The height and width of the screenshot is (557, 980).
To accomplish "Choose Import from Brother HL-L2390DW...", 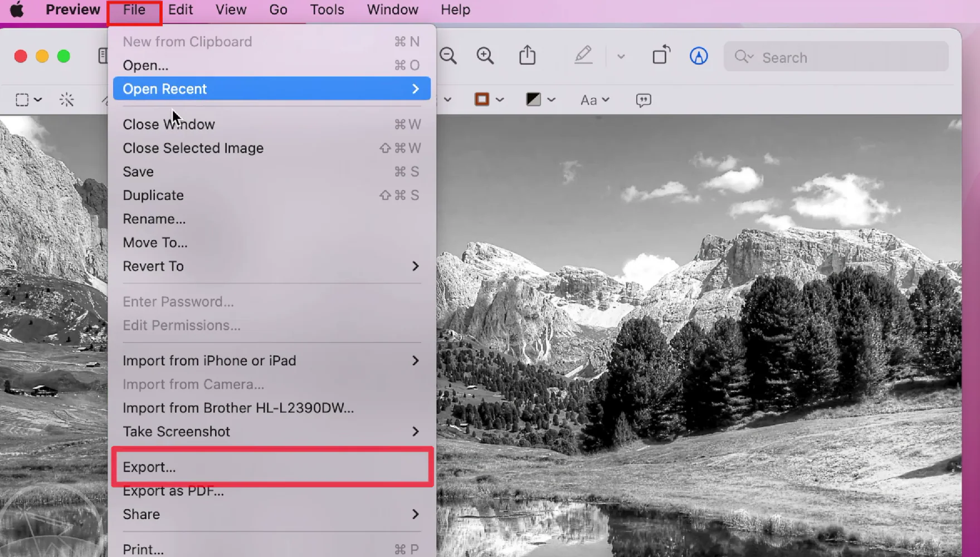I will [272, 408].
